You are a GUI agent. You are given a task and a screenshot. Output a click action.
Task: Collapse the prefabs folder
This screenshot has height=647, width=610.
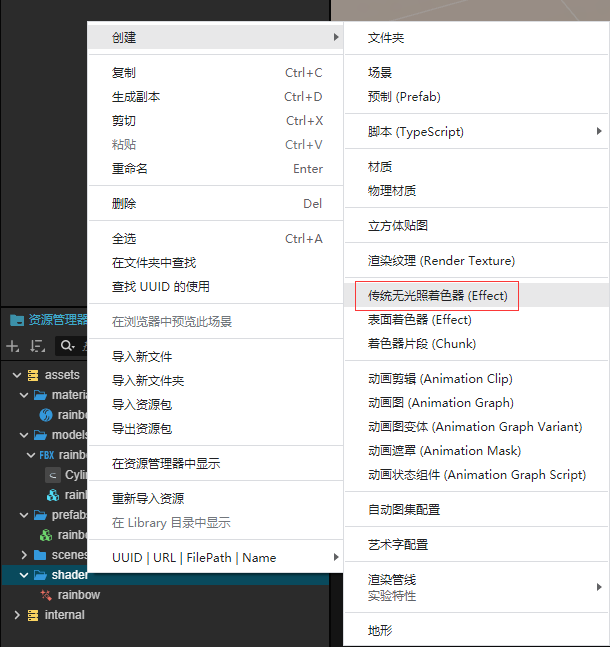[24, 515]
